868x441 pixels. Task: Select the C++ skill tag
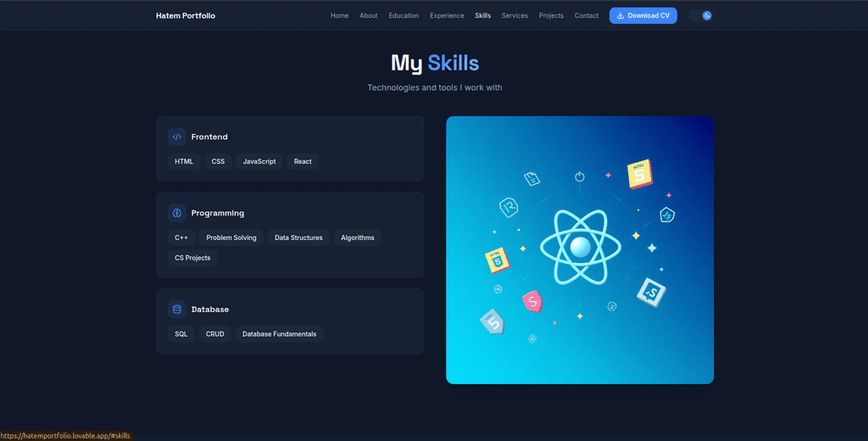(x=181, y=237)
